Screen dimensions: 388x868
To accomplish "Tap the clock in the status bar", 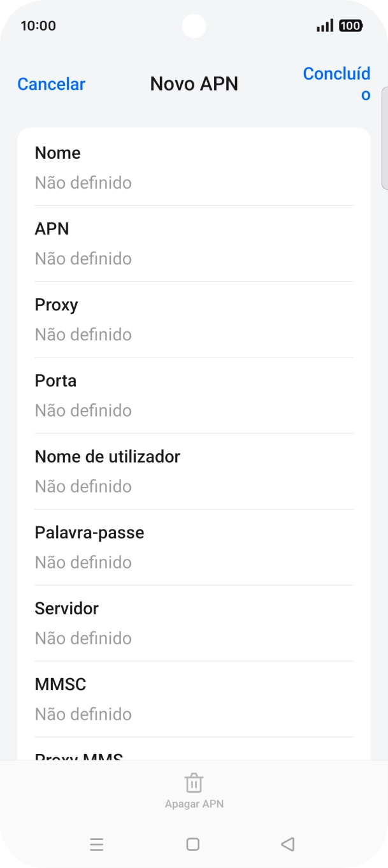I will 38,26.
